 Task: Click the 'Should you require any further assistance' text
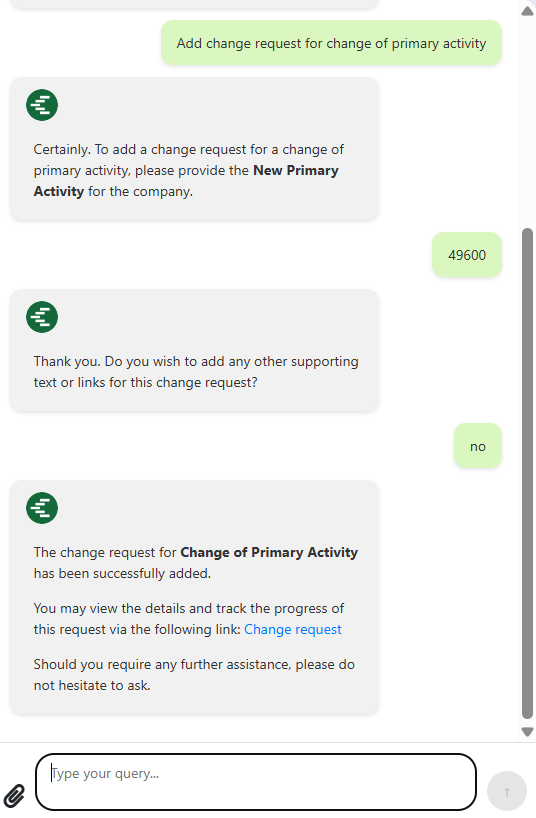click(x=194, y=675)
